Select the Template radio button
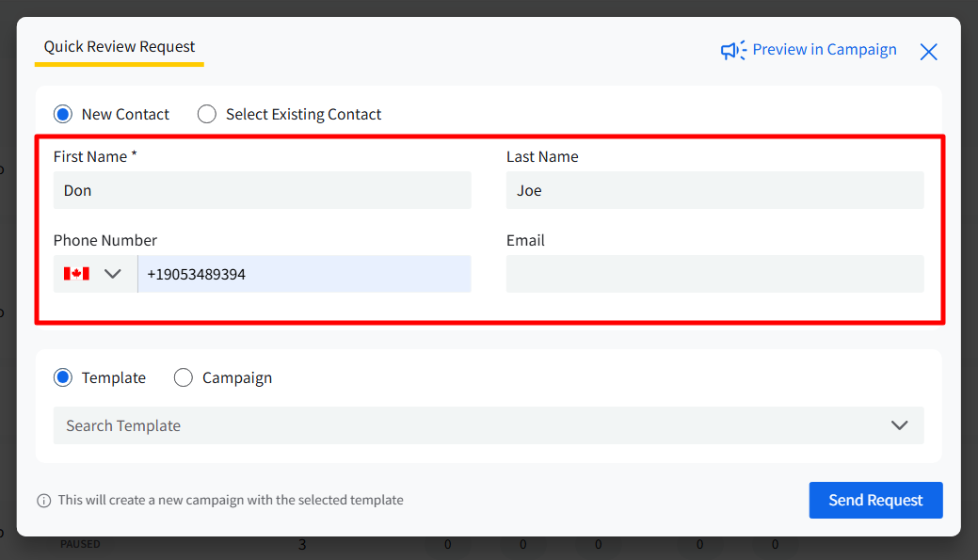 [x=63, y=377]
